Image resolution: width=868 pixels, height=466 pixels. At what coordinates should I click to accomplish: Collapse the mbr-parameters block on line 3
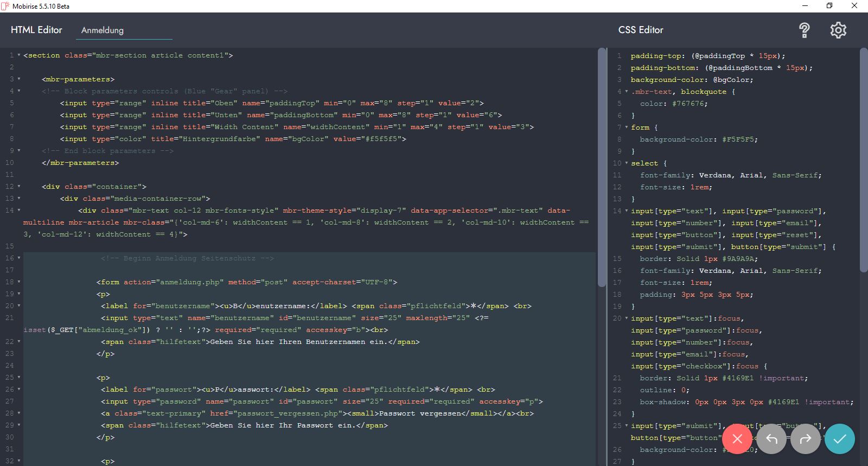pyautogui.click(x=19, y=79)
